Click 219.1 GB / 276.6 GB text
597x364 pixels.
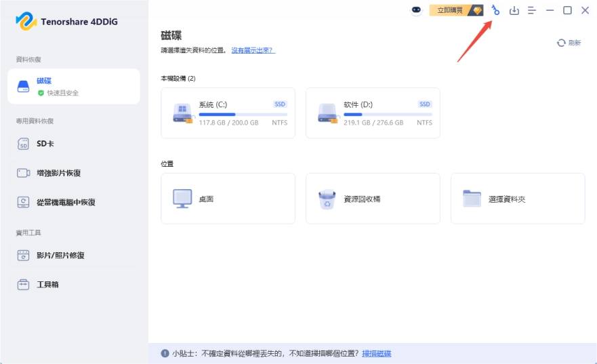[x=373, y=123]
